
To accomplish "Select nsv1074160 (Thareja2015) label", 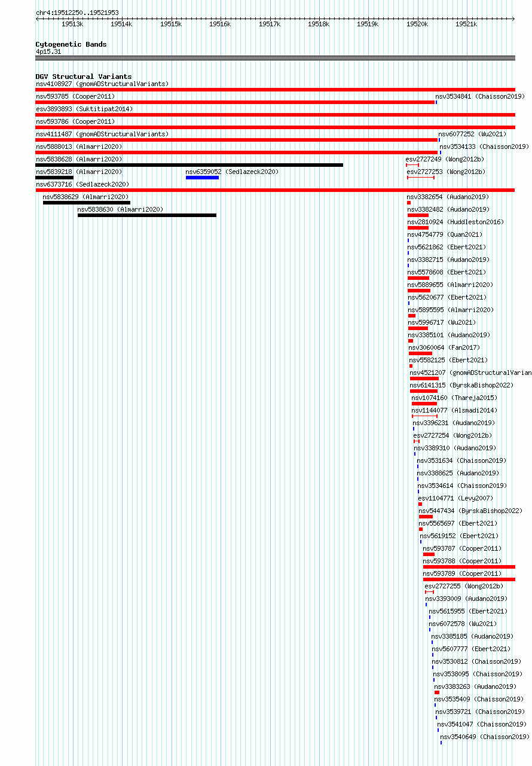I will [454, 398].
